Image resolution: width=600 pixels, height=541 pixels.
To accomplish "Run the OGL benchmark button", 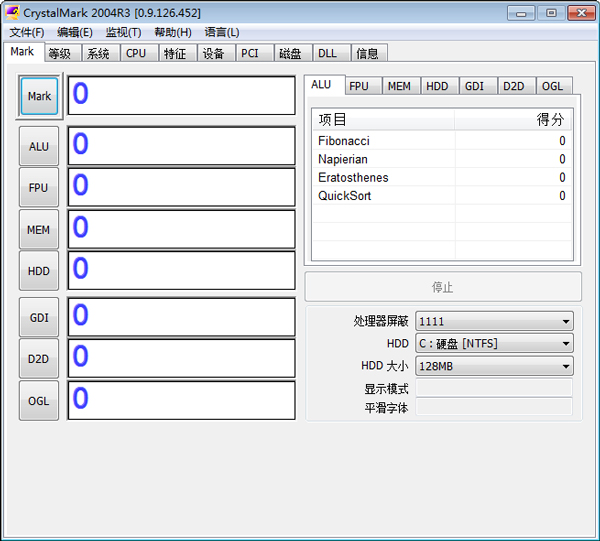I will (x=39, y=401).
